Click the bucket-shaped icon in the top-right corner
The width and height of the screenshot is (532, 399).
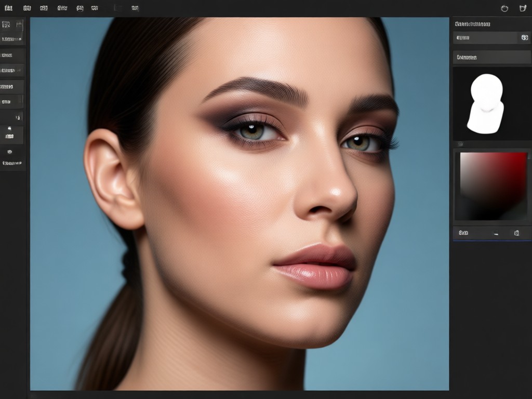(523, 8)
